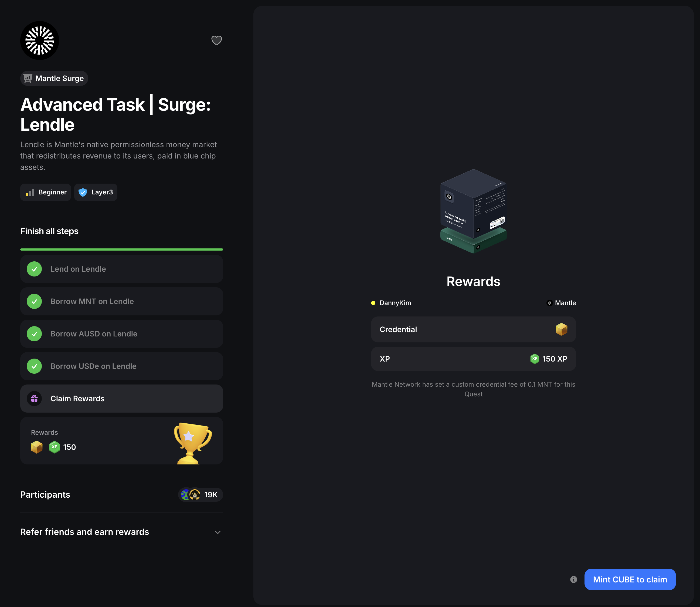Click the green steps progress bar
Viewport: 700px width, 607px height.
click(121, 249)
